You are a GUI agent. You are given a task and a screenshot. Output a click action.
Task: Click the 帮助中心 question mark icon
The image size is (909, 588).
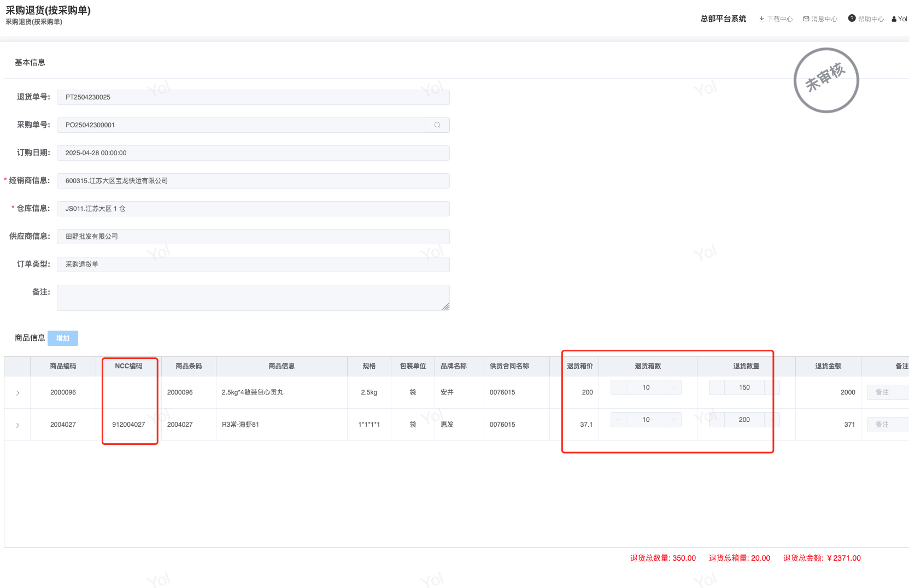[x=852, y=19]
